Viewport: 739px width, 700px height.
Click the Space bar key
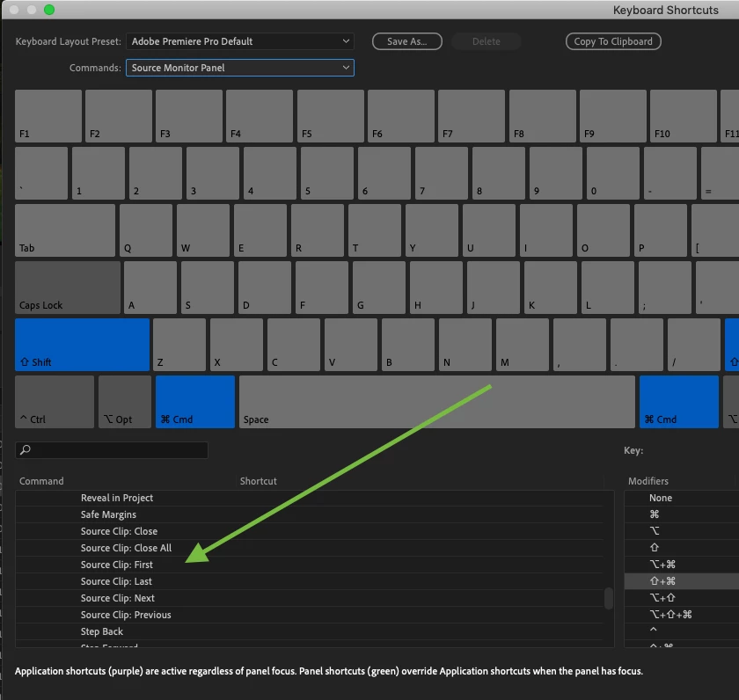(437, 402)
